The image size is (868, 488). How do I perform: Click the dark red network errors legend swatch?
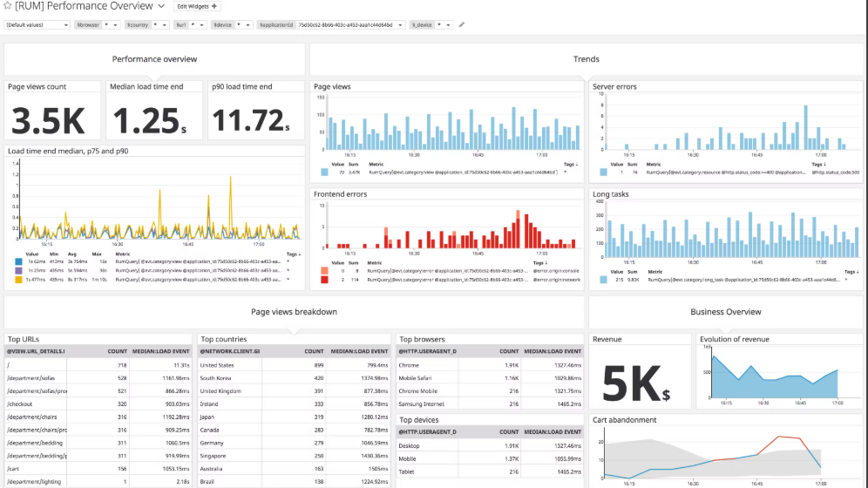[x=324, y=279]
